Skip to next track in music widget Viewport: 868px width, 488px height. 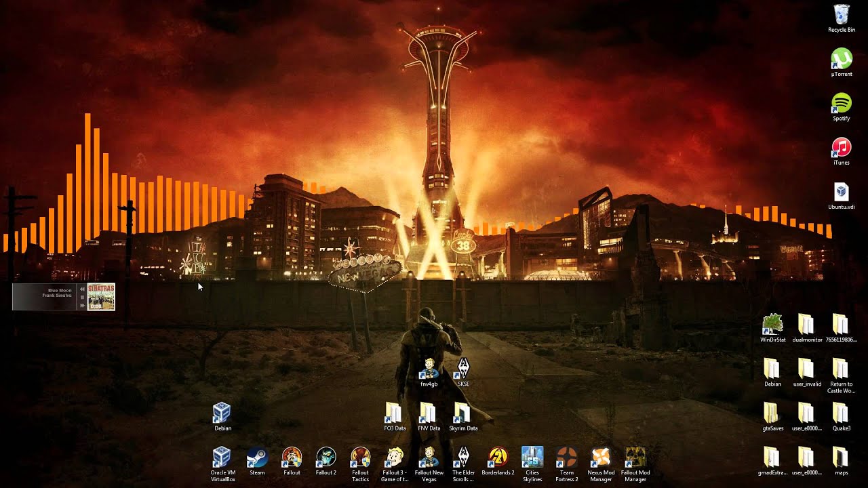point(83,305)
